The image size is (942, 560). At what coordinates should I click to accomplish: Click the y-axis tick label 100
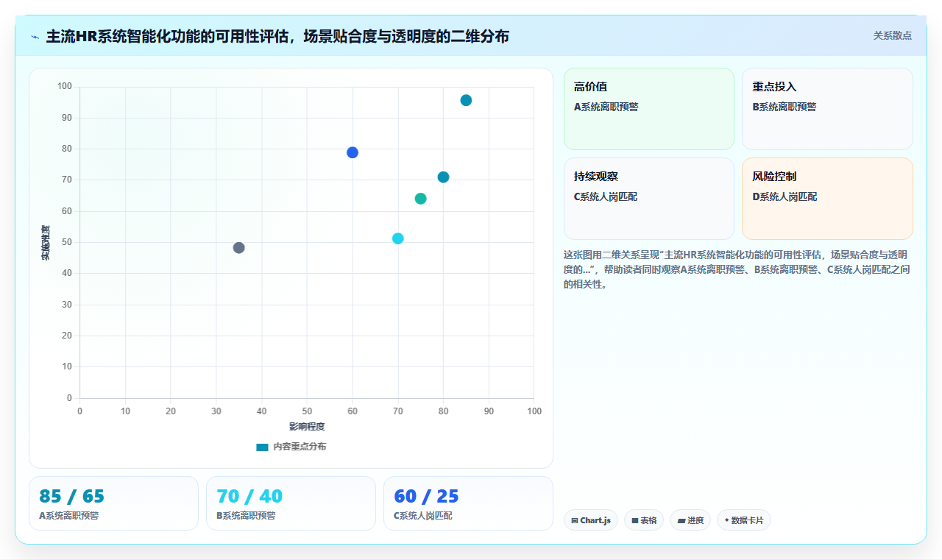click(65, 87)
